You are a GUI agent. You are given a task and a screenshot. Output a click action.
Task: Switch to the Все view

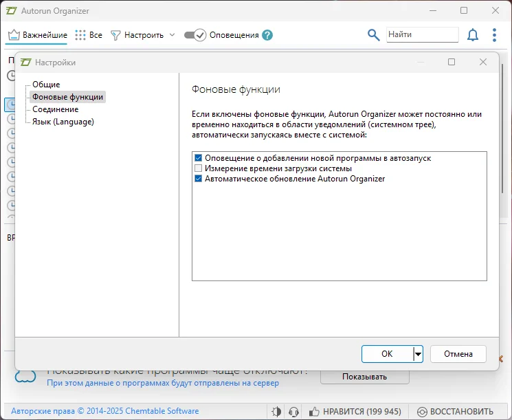[89, 35]
